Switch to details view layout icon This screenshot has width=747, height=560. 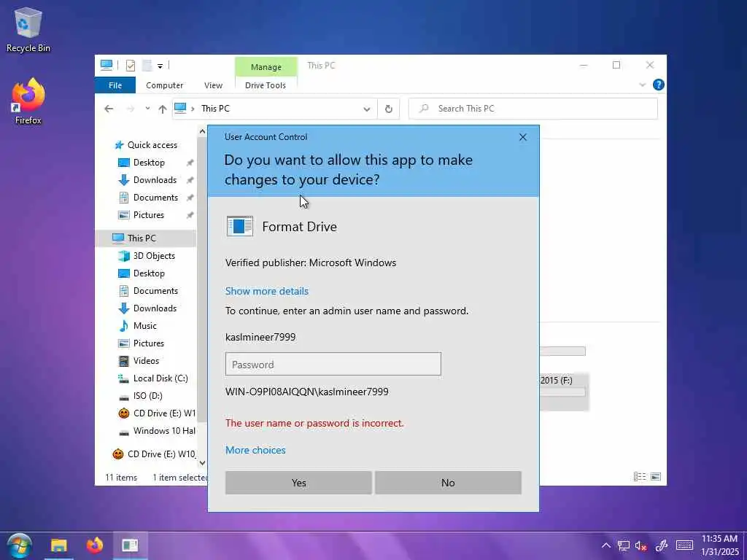640,477
